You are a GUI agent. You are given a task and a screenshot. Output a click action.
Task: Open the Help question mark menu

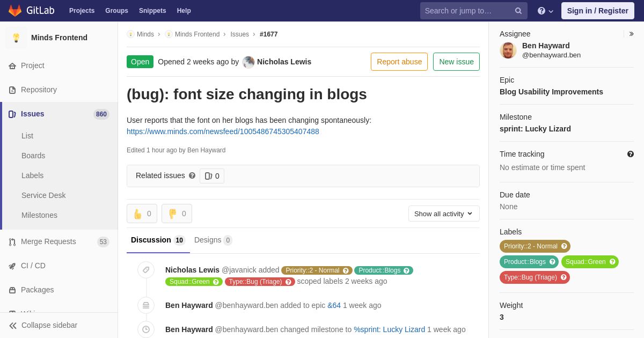pos(545,11)
